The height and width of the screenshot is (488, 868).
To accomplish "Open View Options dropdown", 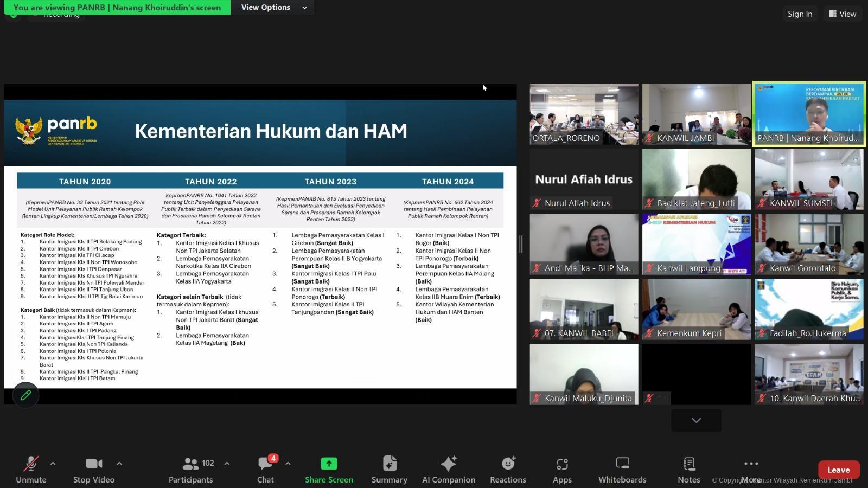I will point(274,7).
